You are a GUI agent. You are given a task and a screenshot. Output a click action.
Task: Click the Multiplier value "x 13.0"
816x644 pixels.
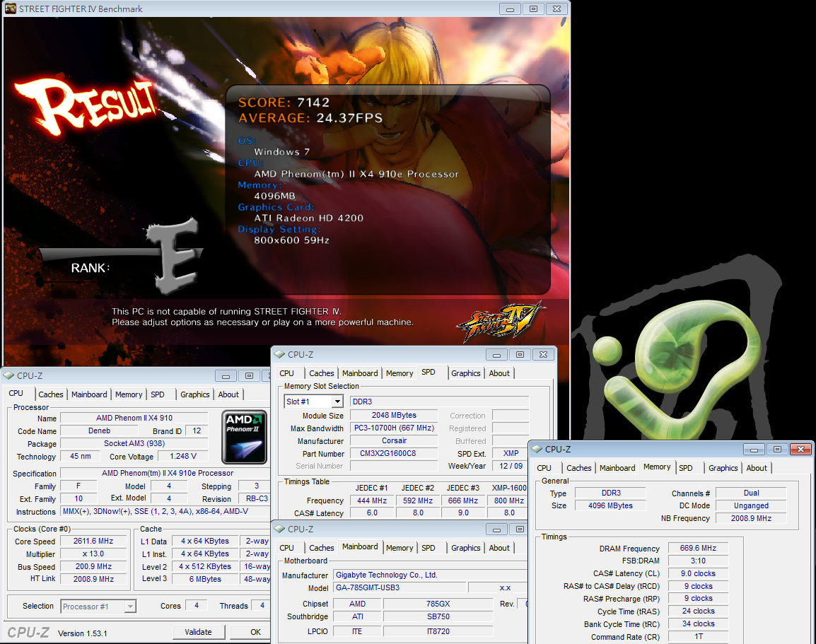(93, 554)
